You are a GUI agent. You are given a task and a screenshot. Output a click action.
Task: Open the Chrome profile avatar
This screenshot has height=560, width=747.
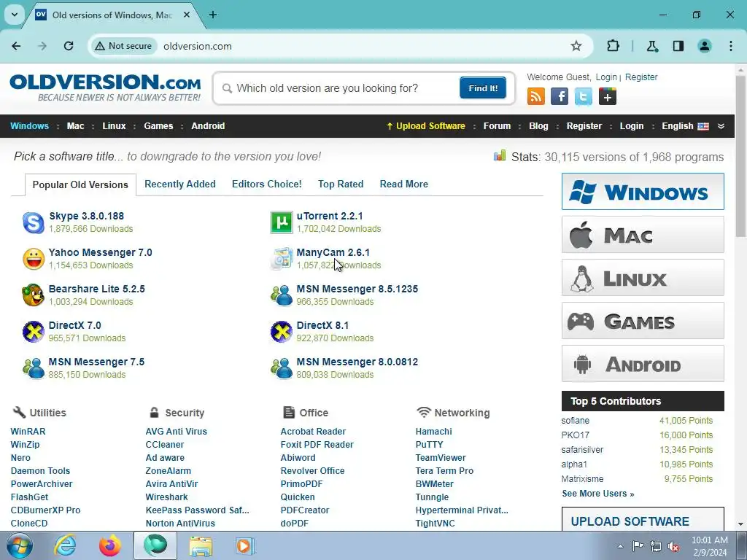pos(705,46)
